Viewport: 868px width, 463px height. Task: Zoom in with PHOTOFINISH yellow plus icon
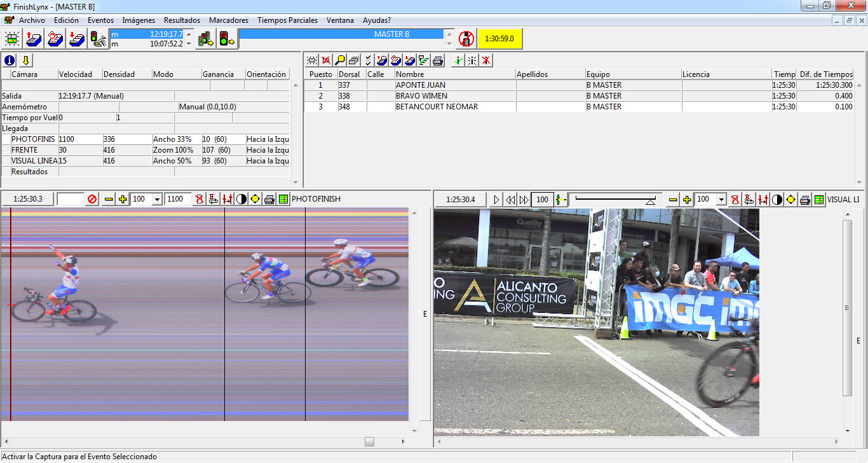point(123,199)
